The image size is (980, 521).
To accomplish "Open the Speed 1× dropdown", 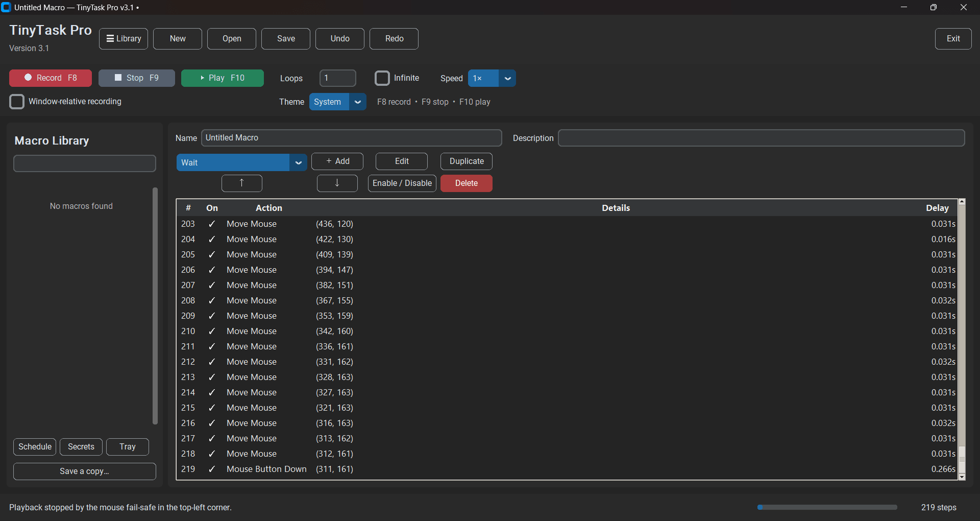I will click(x=492, y=78).
